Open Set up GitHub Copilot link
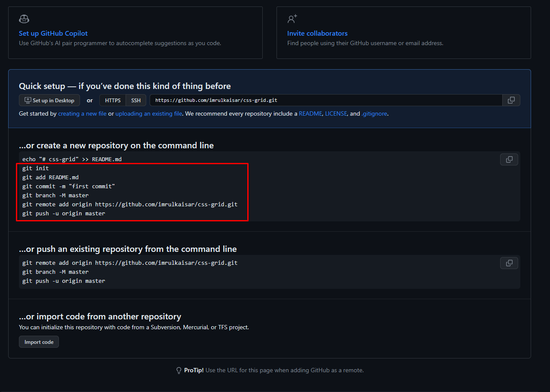 [x=53, y=33]
